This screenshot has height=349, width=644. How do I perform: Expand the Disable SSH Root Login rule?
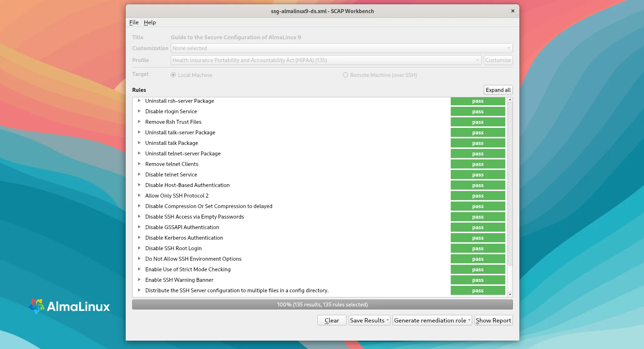point(139,248)
